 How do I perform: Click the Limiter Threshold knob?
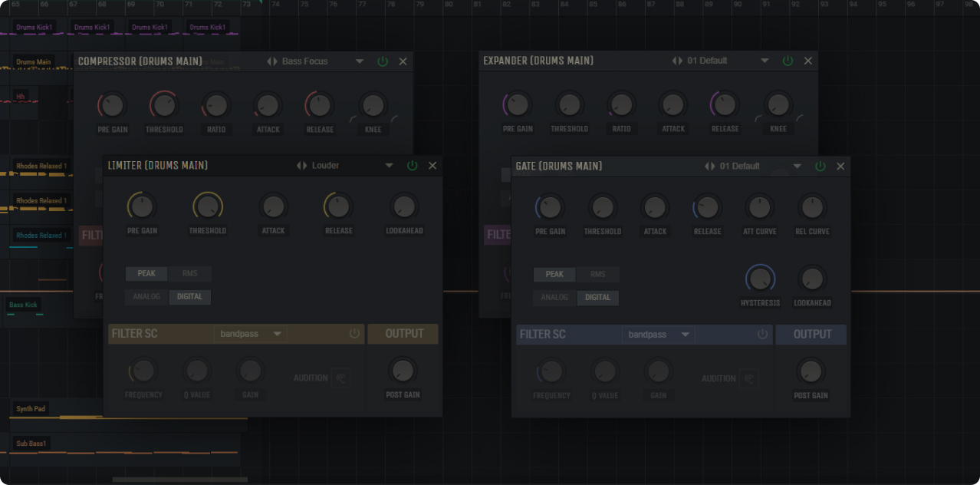click(x=207, y=206)
